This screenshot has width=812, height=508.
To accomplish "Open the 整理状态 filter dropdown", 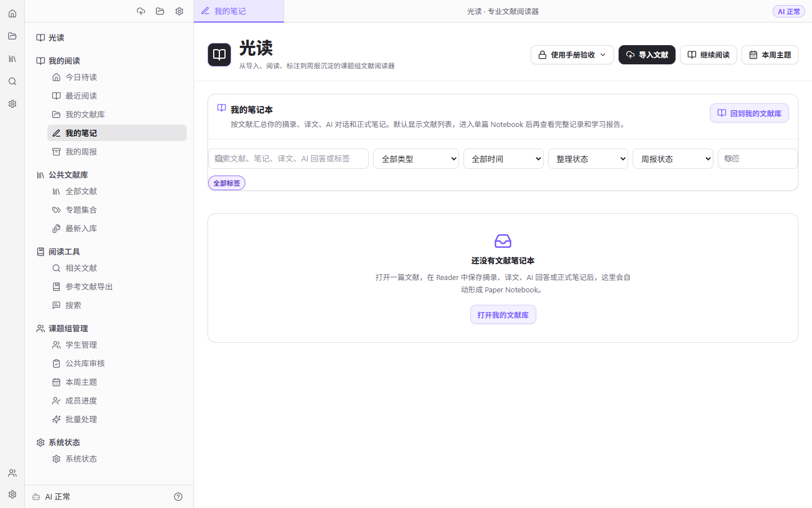I will pos(588,159).
